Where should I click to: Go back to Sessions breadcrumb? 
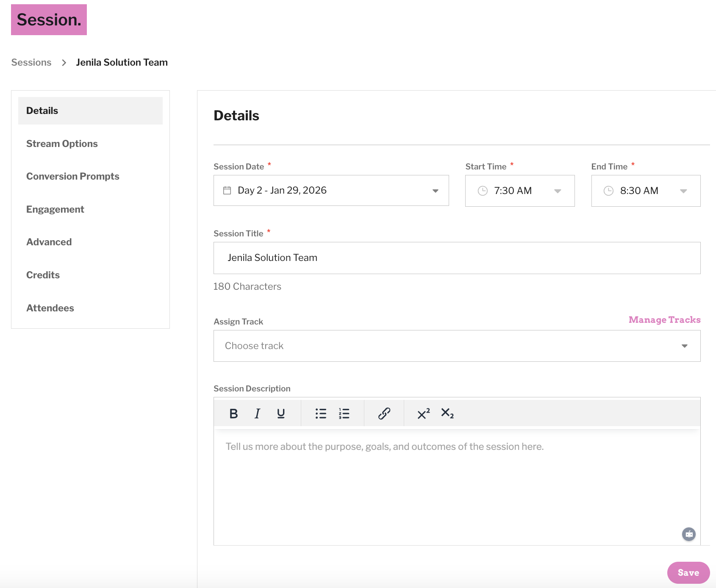tap(31, 63)
